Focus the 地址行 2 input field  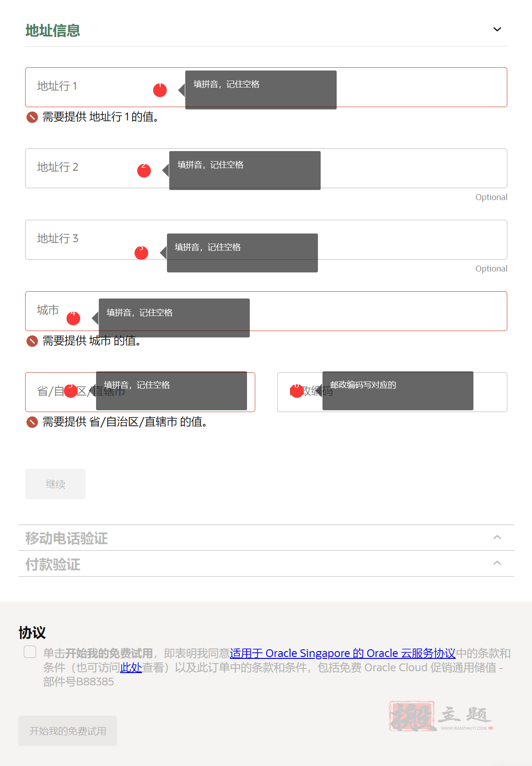tap(266, 168)
